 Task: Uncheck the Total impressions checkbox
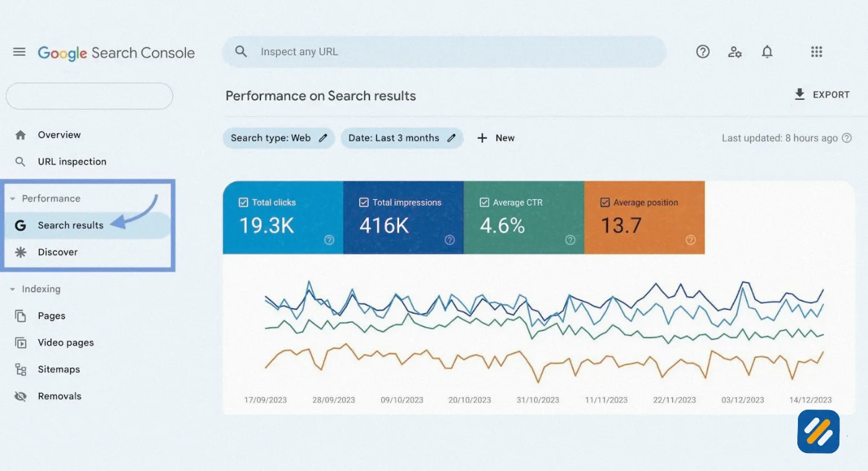pos(364,203)
